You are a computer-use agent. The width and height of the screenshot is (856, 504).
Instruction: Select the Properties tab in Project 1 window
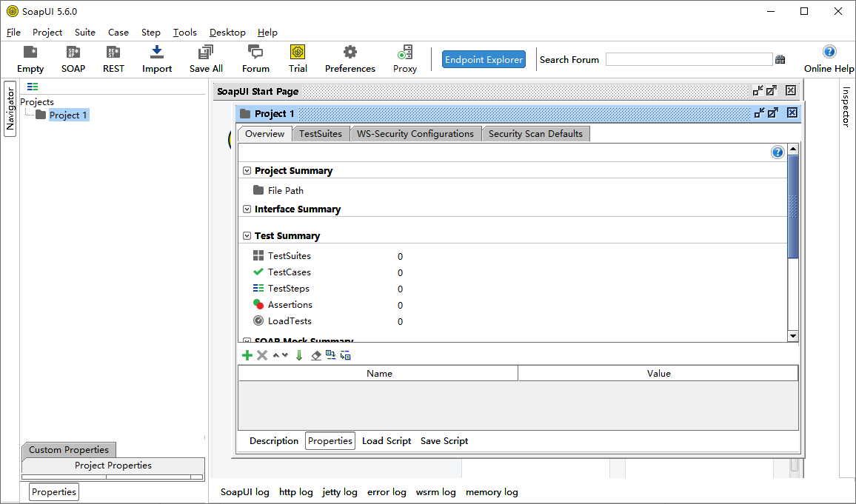click(330, 441)
